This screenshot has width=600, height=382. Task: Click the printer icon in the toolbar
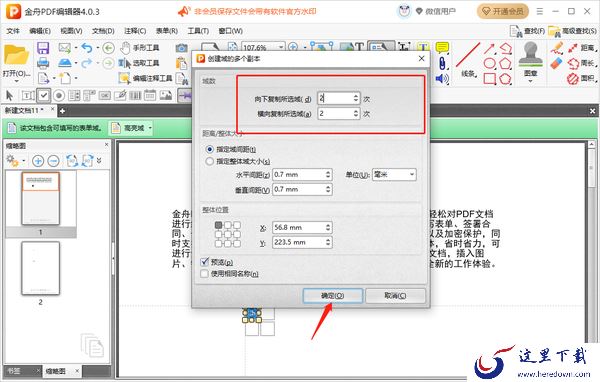(43, 63)
